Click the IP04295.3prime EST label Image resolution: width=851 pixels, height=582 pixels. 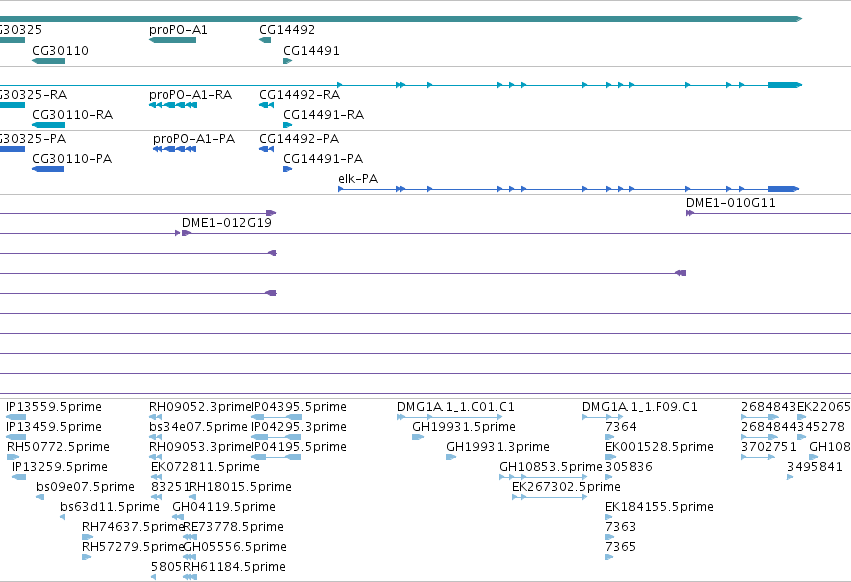299,427
